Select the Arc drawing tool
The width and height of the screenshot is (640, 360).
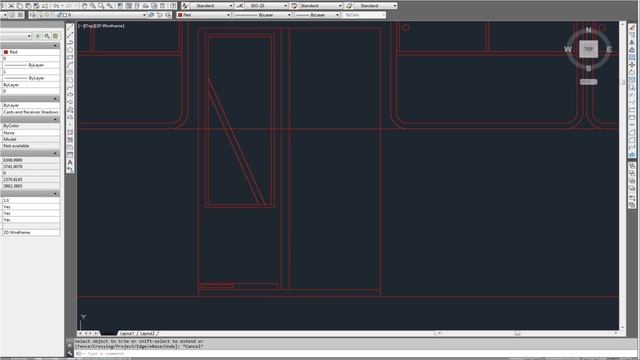(x=70, y=64)
